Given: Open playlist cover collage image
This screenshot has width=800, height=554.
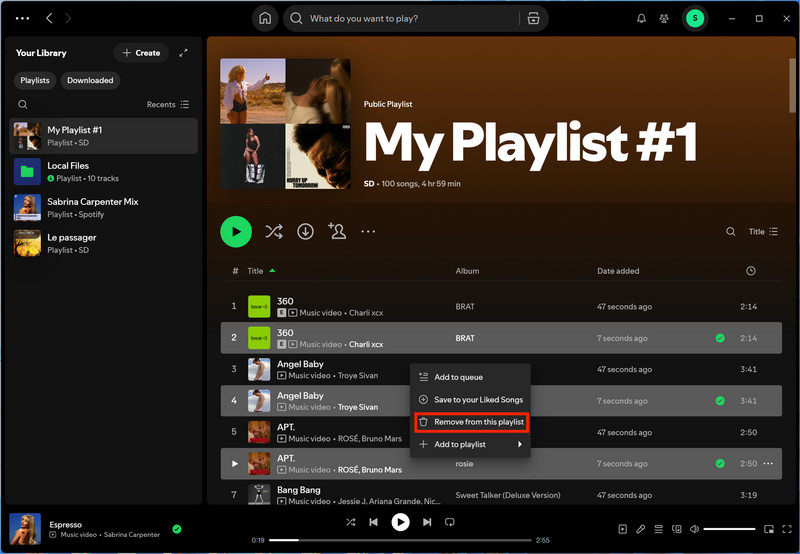Looking at the screenshot, I should [x=285, y=123].
